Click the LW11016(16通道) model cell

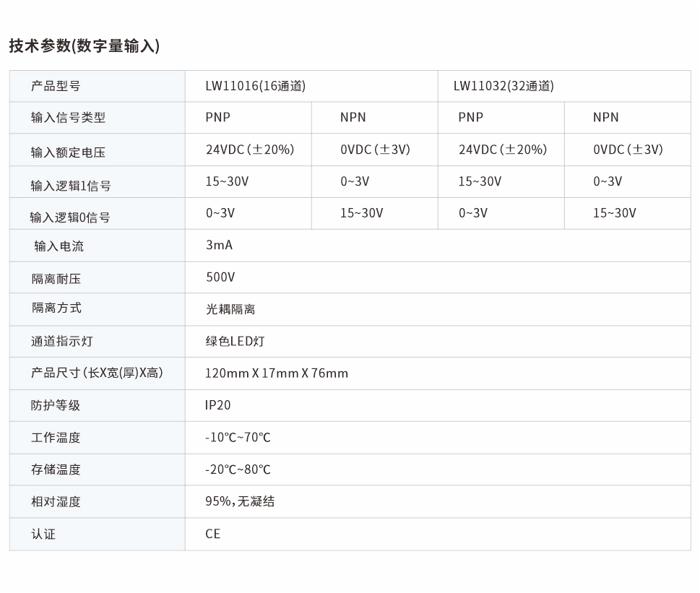[x=254, y=86]
